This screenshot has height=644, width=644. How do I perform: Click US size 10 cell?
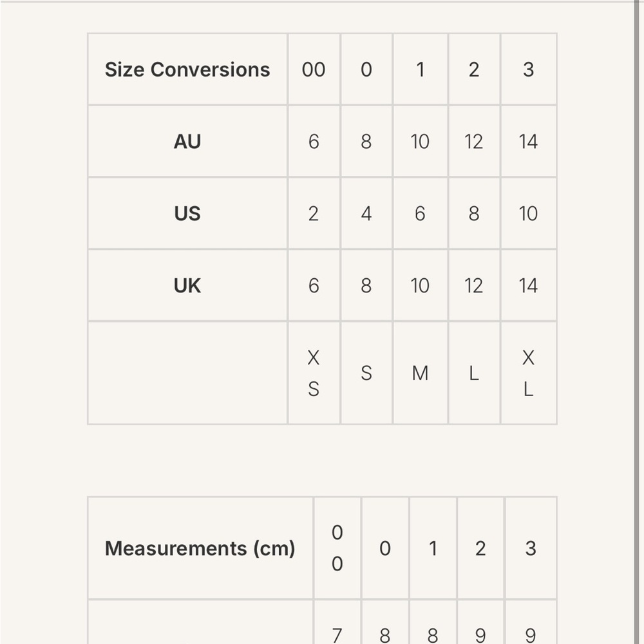[x=529, y=213]
